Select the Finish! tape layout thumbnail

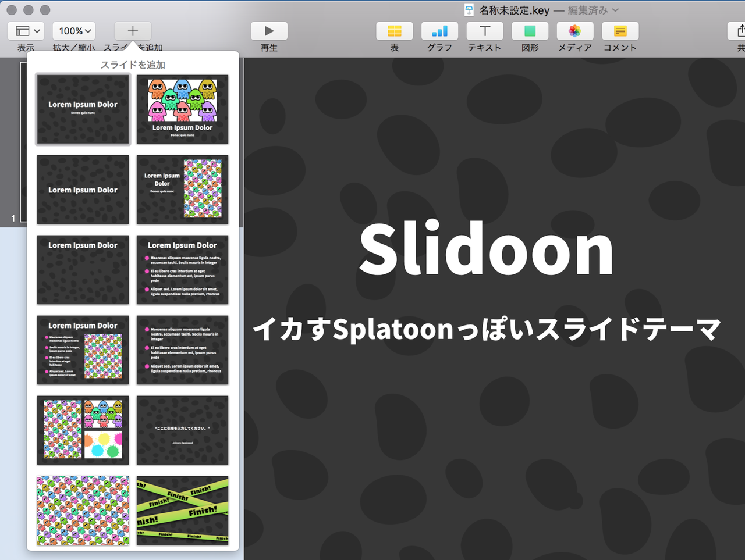[182, 511]
